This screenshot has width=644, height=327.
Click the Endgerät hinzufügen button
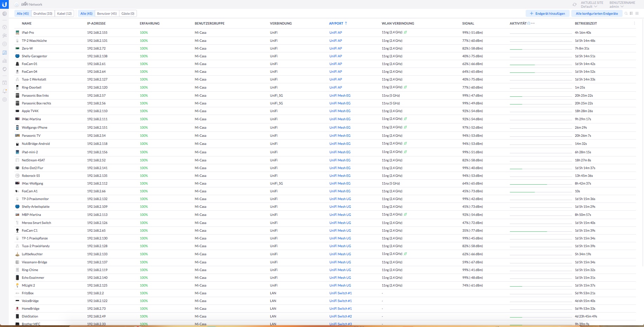[x=547, y=13]
